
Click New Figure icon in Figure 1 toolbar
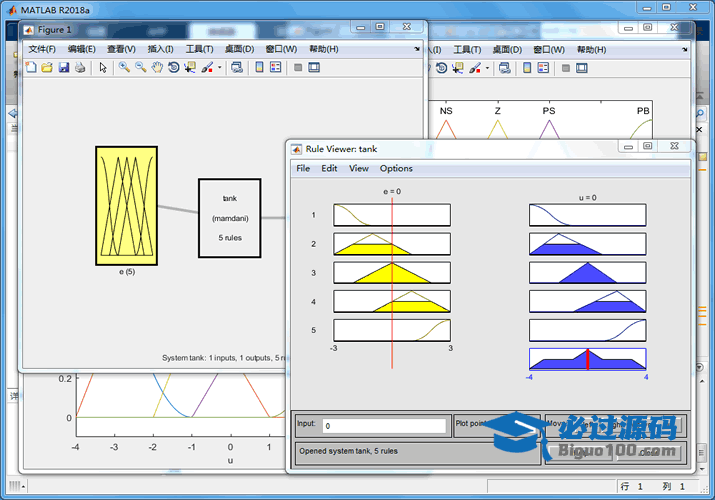(x=31, y=67)
